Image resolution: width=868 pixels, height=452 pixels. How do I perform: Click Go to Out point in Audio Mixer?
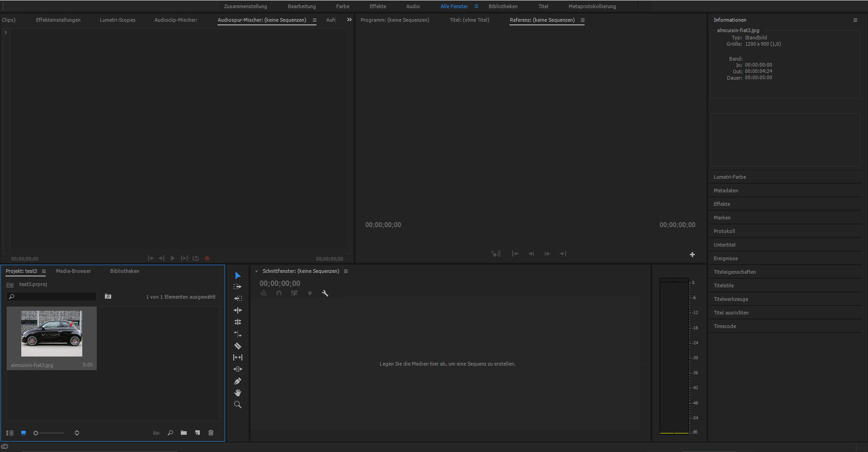(x=161, y=258)
